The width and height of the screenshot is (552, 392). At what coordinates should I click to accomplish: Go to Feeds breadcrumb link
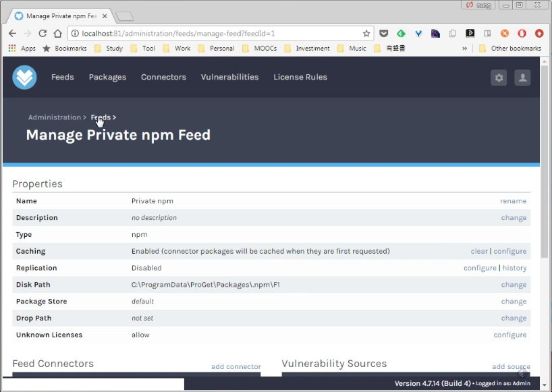point(101,117)
